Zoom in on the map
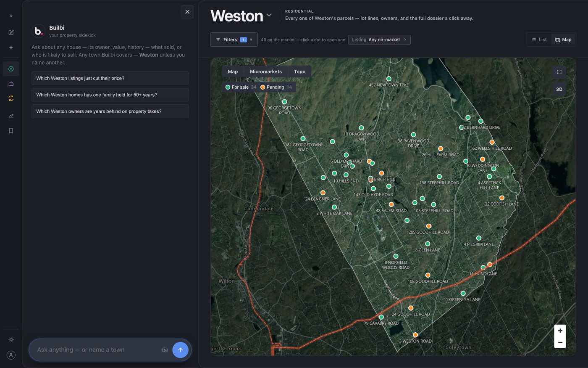This screenshot has height=368, width=588. [560, 331]
